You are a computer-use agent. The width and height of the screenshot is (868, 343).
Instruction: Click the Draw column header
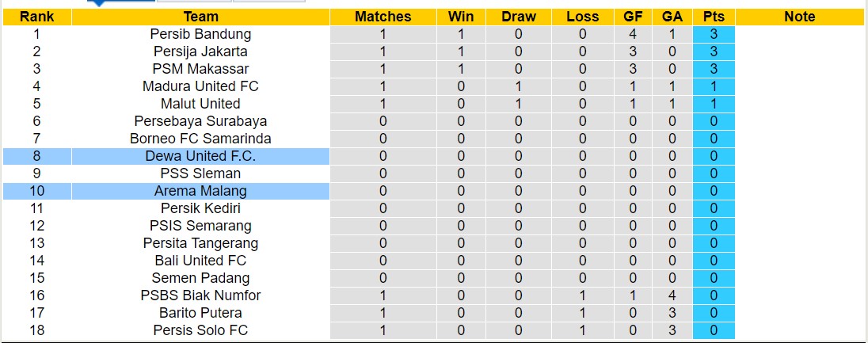coord(519,17)
